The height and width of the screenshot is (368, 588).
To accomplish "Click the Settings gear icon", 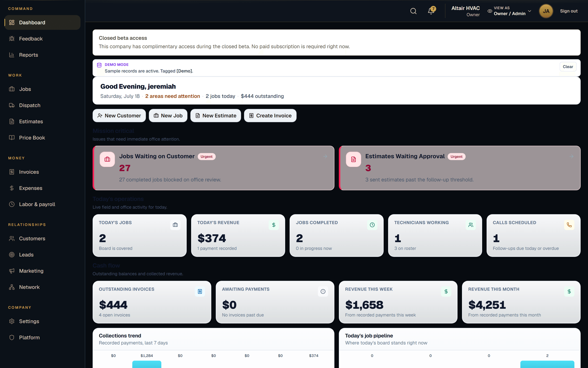I will pyautogui.click(x=12, y=321).
